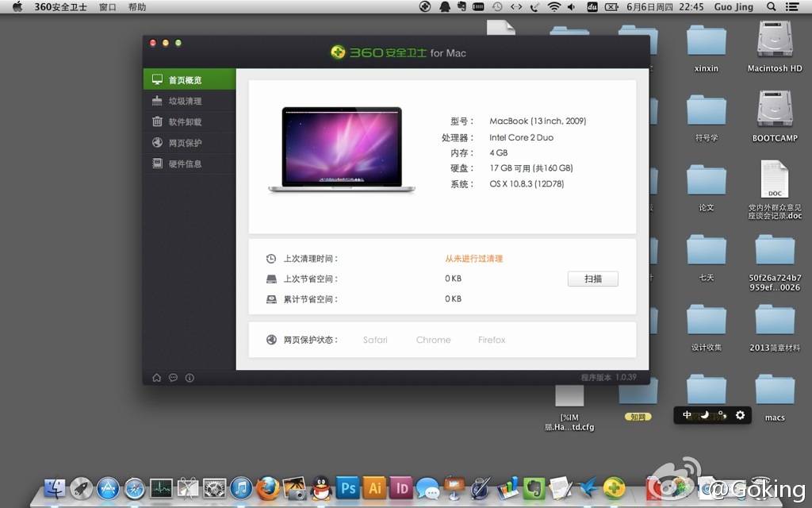Click the Baidu 'du' input menu bar icon
This screenshot has width=812, height=508.
click(x=592, y=6)
